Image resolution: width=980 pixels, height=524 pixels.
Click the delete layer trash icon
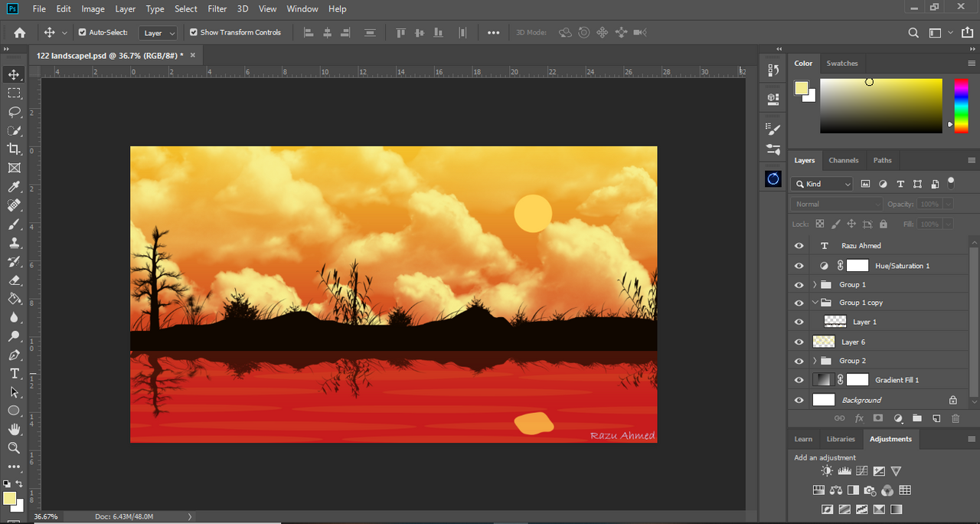tap(955, 418)
